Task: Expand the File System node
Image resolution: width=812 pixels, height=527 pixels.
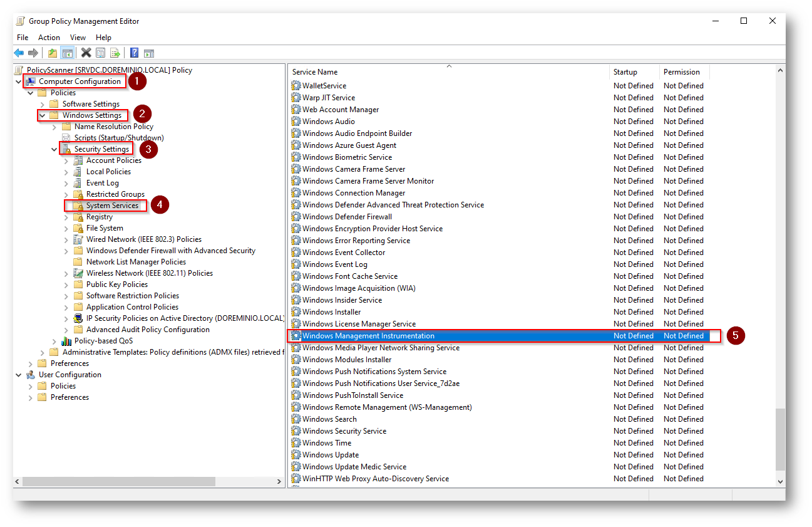Action: coord(66,228)
